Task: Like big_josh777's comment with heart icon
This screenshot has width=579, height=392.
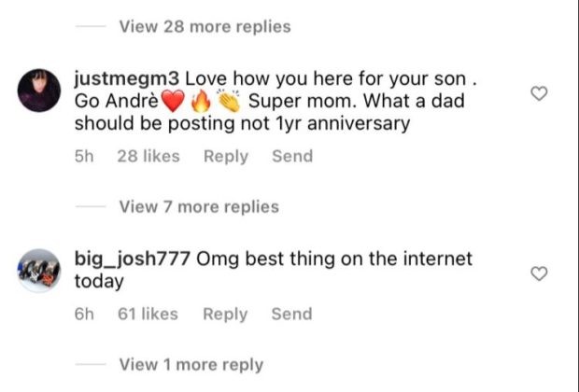Action: tap(538, 273)
